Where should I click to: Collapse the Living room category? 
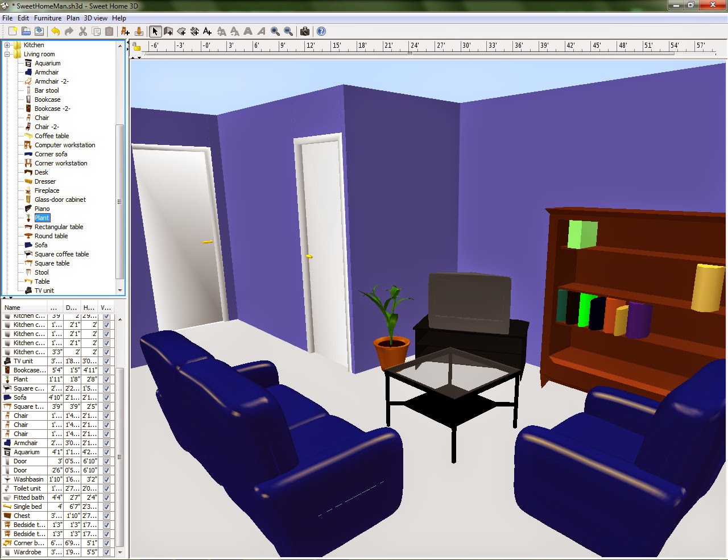click(7, 54)
